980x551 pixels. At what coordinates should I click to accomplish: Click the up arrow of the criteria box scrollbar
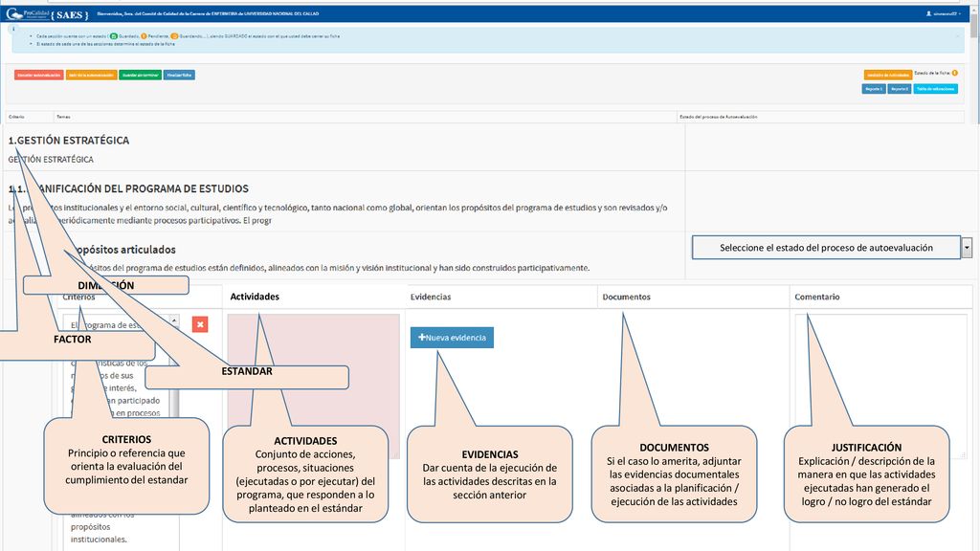click(174, 320)
